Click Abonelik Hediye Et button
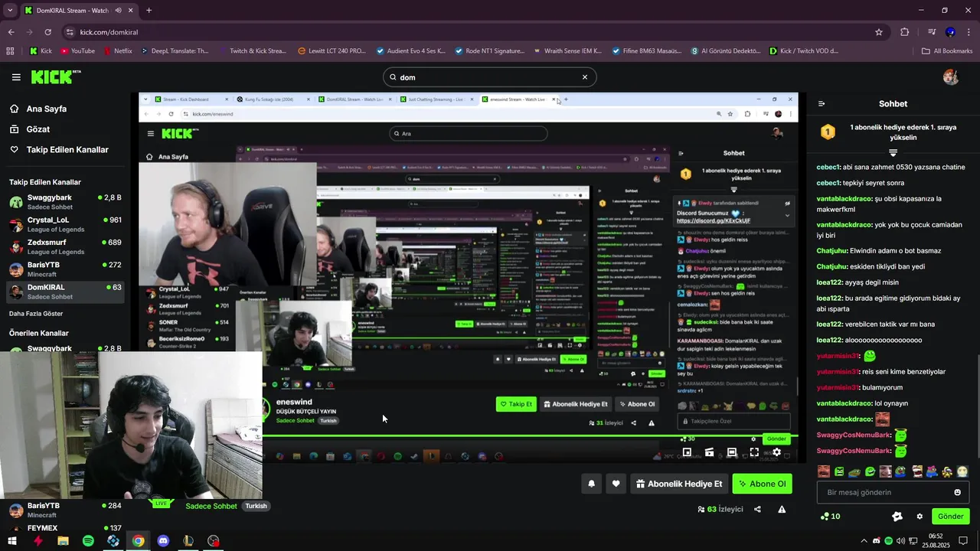Viewport: 980px width, 551px height. click(679, 484)
